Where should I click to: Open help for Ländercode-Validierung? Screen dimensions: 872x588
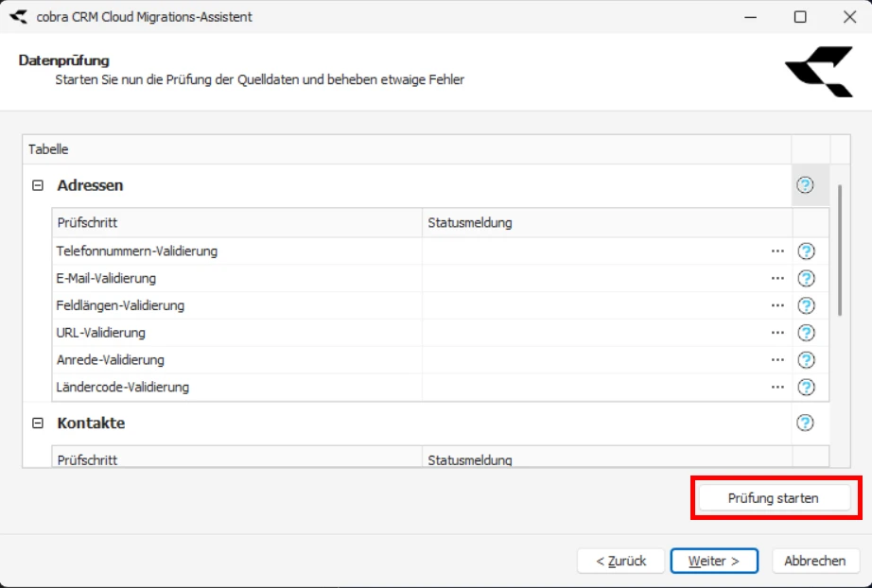point(806,387)
